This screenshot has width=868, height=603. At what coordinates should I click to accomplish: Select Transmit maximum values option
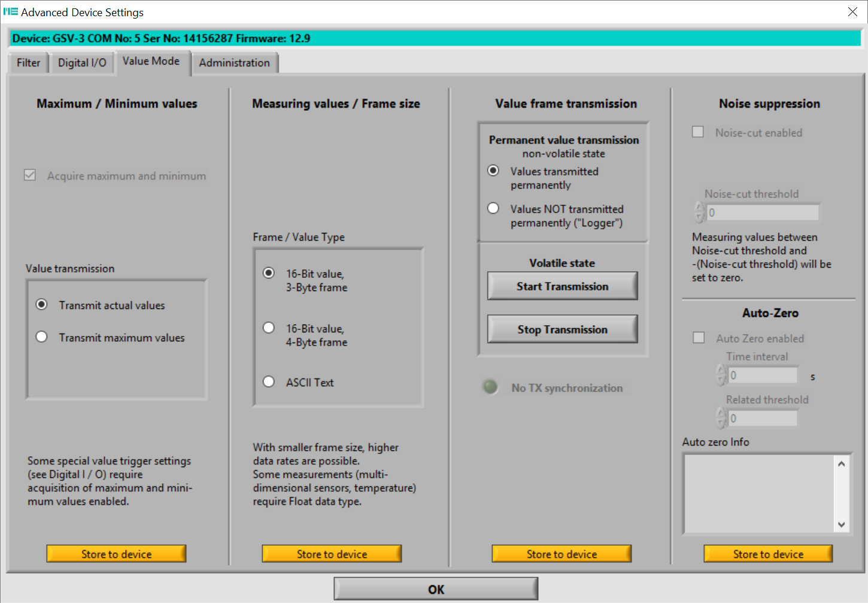tap(42, 337)
